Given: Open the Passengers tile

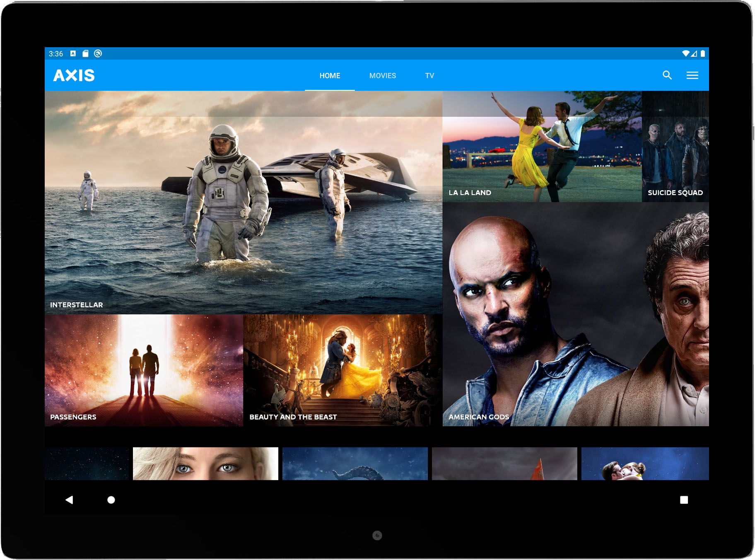Looking at the screenshot, I should tap(144, 370).
